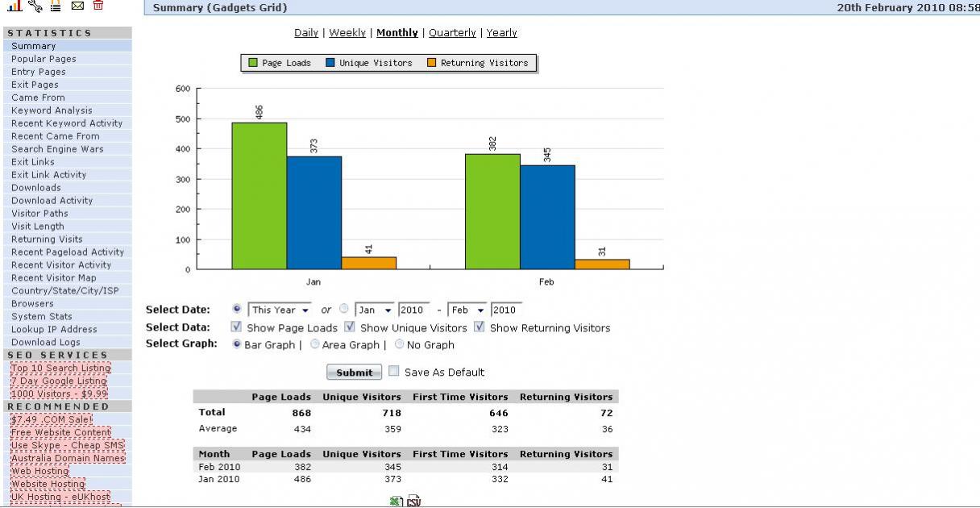The image size is (980, 508).
Task: Click the blue Unique Visitors legend swatch
Action: coord(330,63)
